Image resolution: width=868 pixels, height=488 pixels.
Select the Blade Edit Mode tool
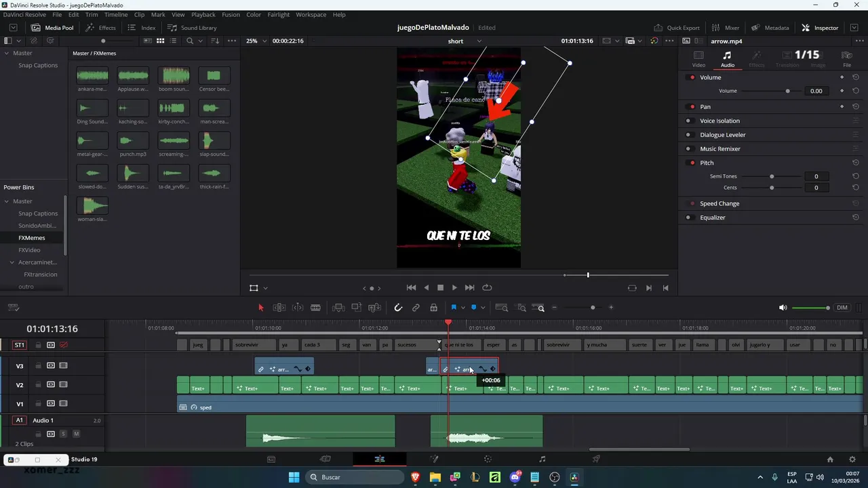pos(315,308)
